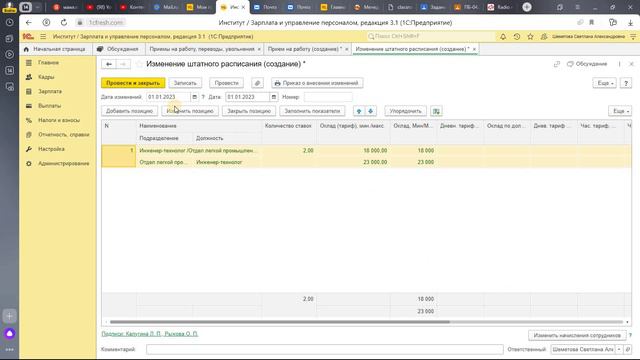Open the history clock icon

click(x=517, y=36)
